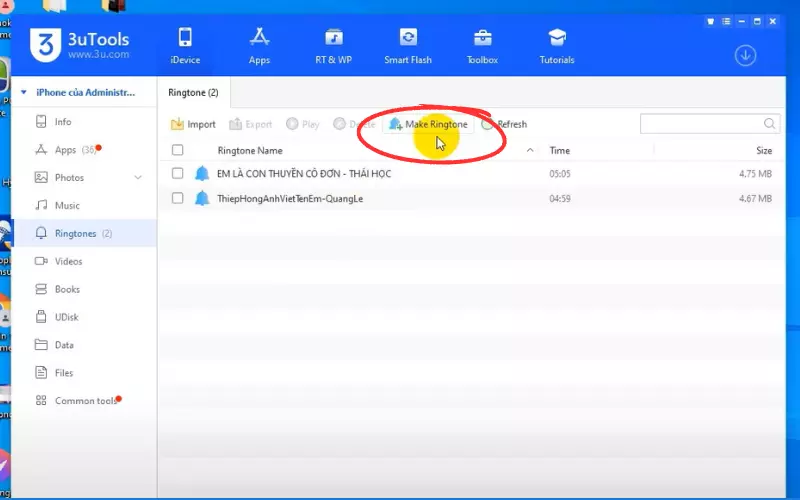
Task: Click the Play button
Action: coord(303,124)
